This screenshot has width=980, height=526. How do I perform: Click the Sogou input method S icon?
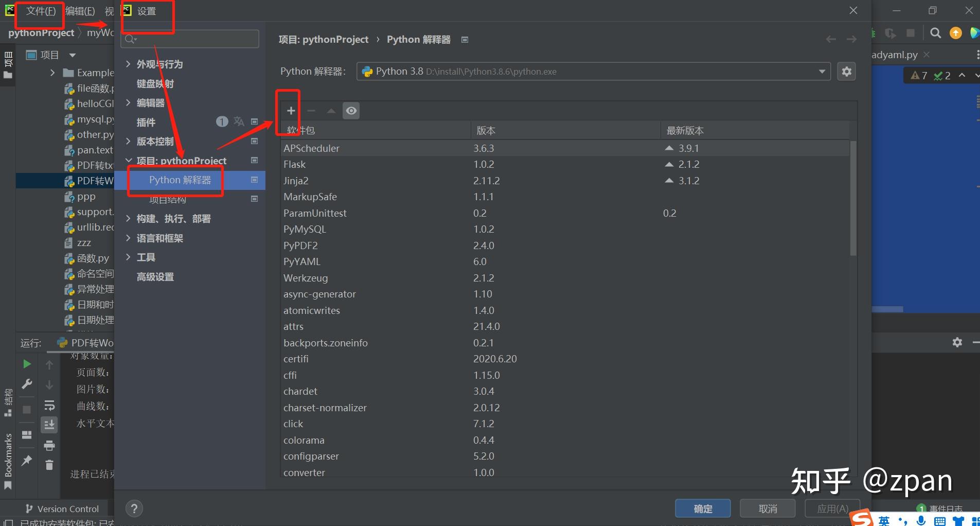[x=862, y=518]
